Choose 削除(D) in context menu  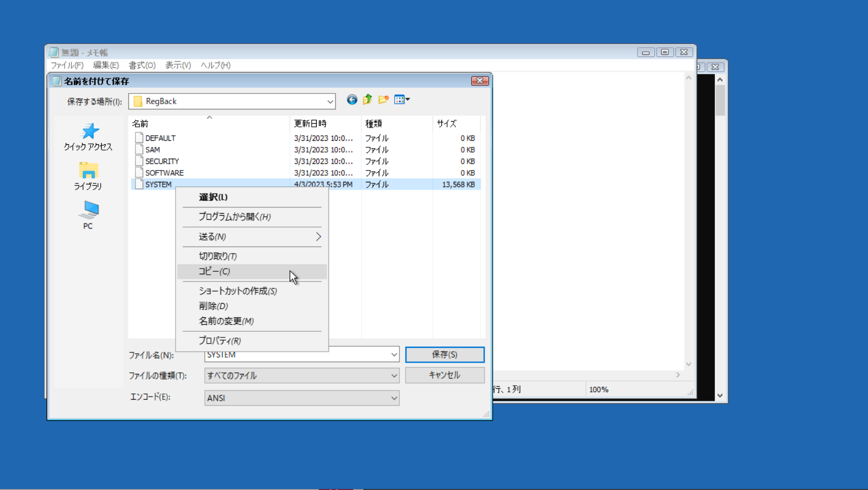click(252, 306)
